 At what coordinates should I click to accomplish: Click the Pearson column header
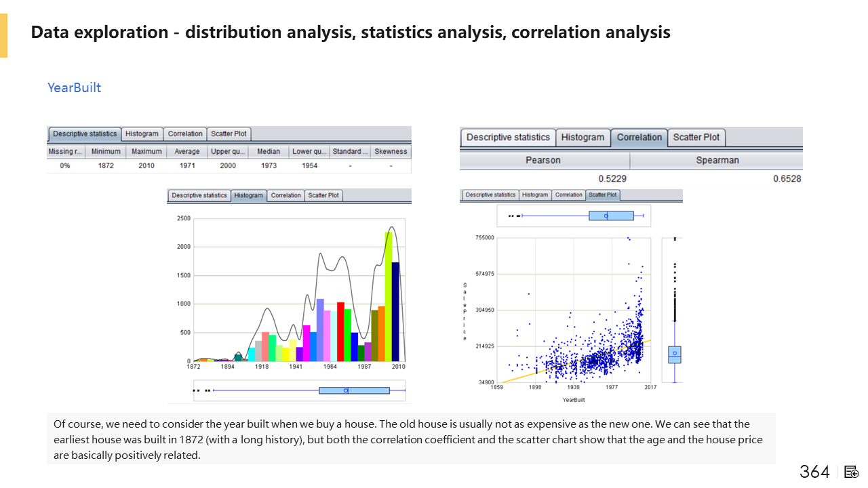click(x=544, y=161)
